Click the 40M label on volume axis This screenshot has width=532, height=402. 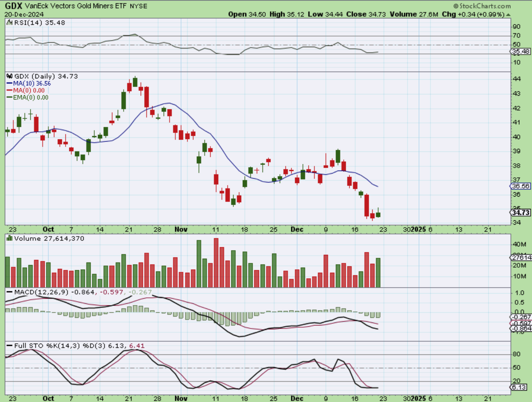519,244
